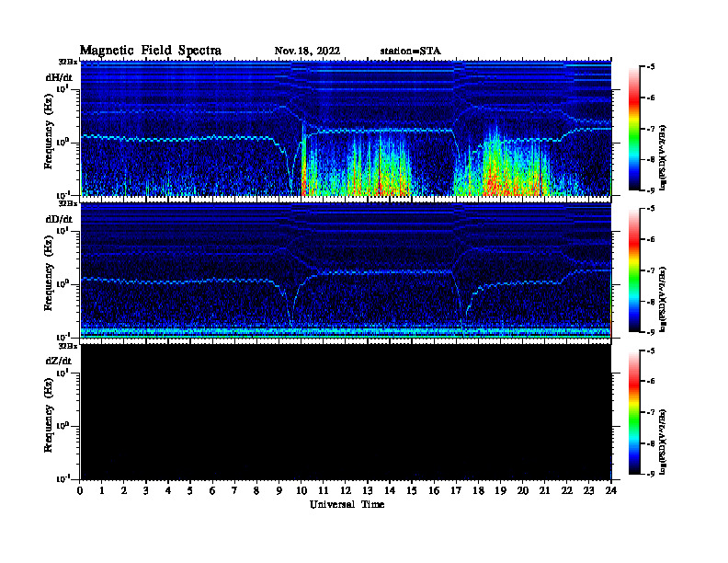Click the "station=STA" label
This screenshot has height=563, width=728.
pyautogui.click(x=410, y=51)
